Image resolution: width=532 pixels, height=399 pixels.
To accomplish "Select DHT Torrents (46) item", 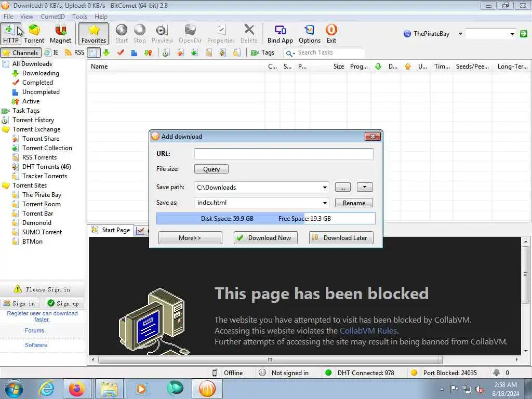I will click(46, 167).
